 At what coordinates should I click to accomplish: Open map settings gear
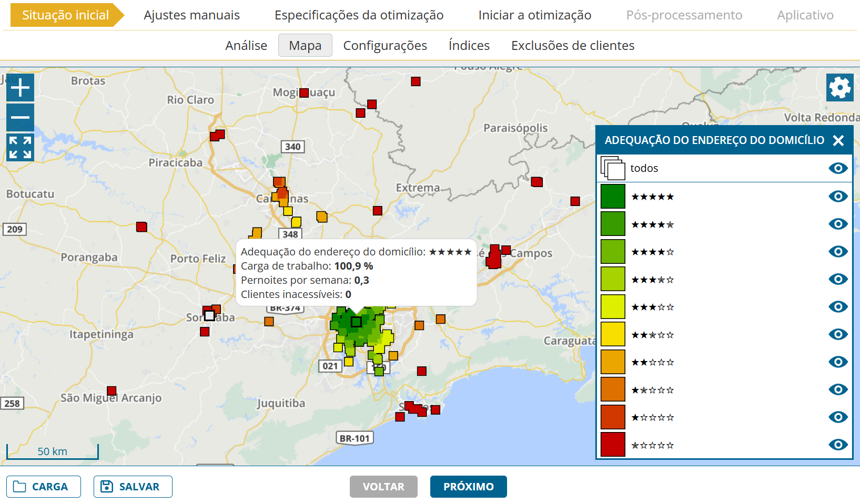839,87
